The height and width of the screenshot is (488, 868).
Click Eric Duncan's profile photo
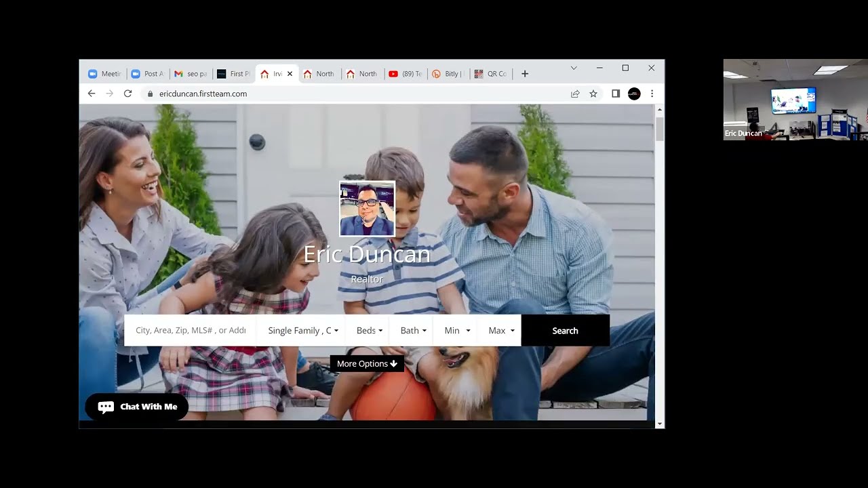367,209
